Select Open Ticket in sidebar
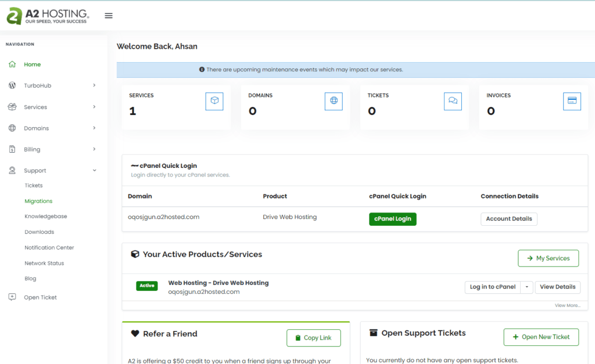 coord(40,297)
